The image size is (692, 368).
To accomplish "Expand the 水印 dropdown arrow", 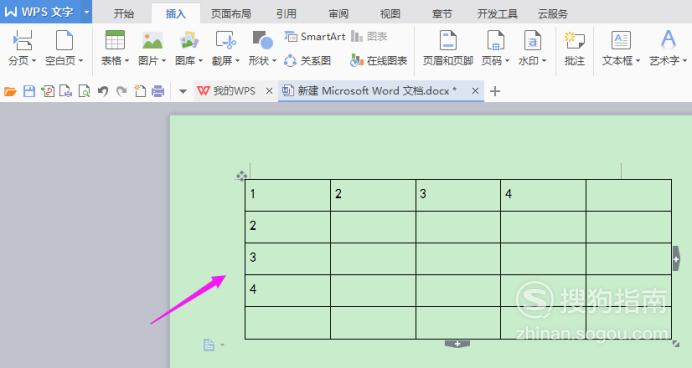I will [x=544, y=61].
